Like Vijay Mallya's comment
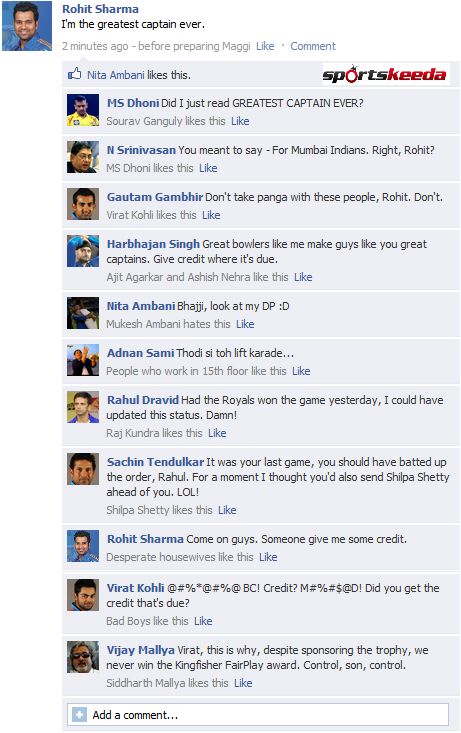Viewport: 461px width, 733px height. click(x=243, y=683)
